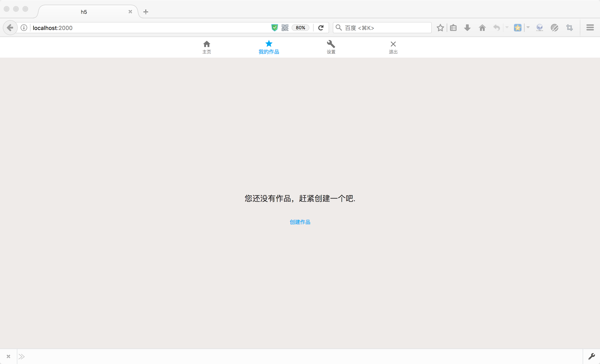Go to 主页 home tab

(x=206, y=47)
